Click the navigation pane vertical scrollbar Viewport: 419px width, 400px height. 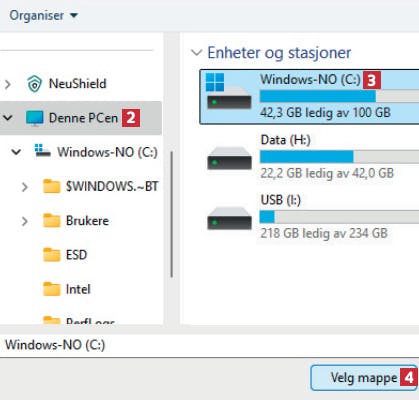click(172, 215)
